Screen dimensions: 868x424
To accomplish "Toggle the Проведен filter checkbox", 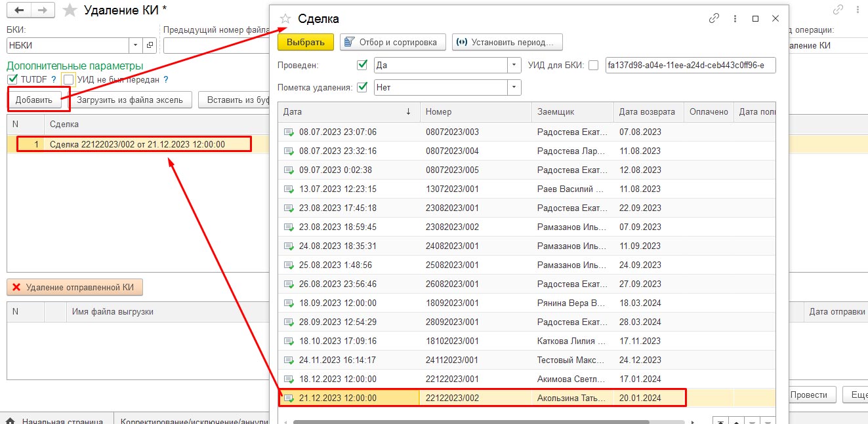I will pyautogui.click(x=362, y=65).
